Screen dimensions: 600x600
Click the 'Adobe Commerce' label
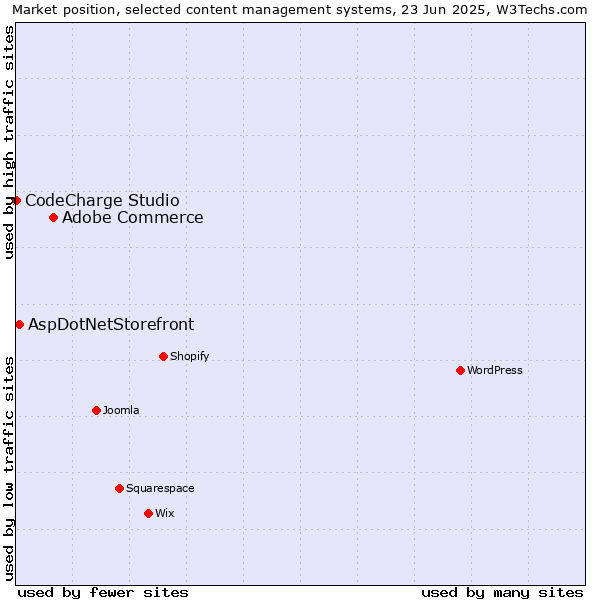pos(133,217)
